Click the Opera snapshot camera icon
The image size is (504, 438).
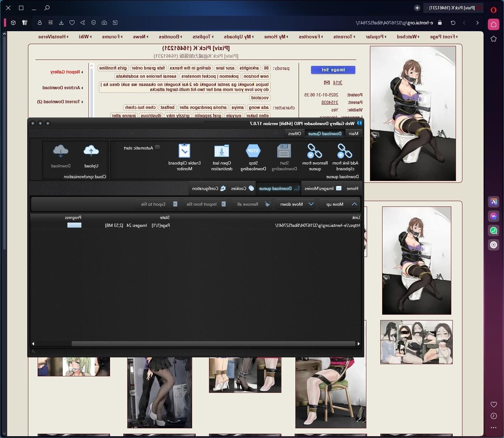click(x=104, y=23)
